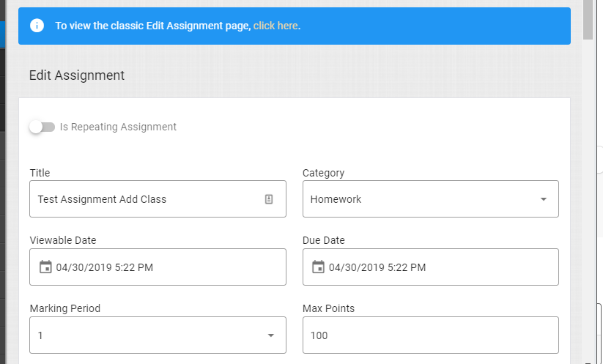Open the Category dropdown showing Homework
The width and height of the screenshot is (603, 364).
click(x=430, y=198)
